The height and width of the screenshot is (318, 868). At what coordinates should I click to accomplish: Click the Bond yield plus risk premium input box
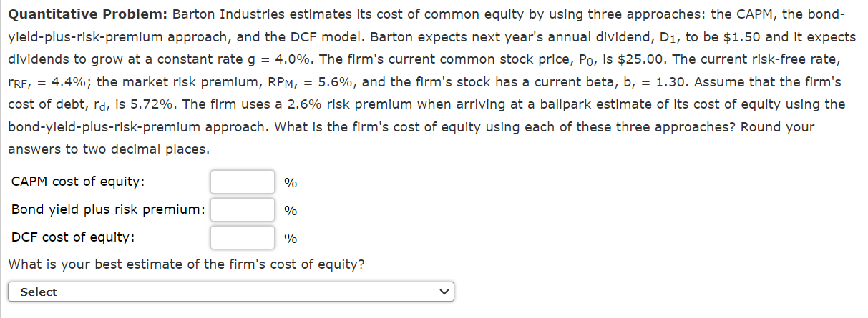coord(242,209)
